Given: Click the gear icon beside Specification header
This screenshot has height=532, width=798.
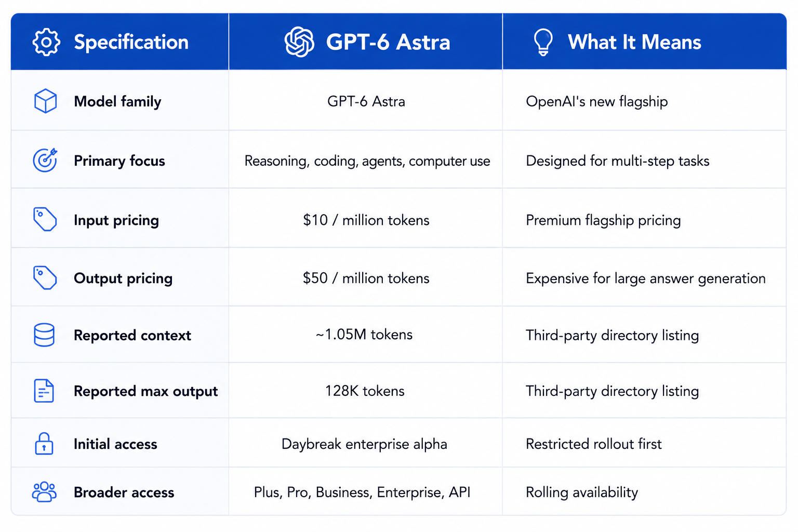Looking at the screenshot, I should (x=46, y=42).
